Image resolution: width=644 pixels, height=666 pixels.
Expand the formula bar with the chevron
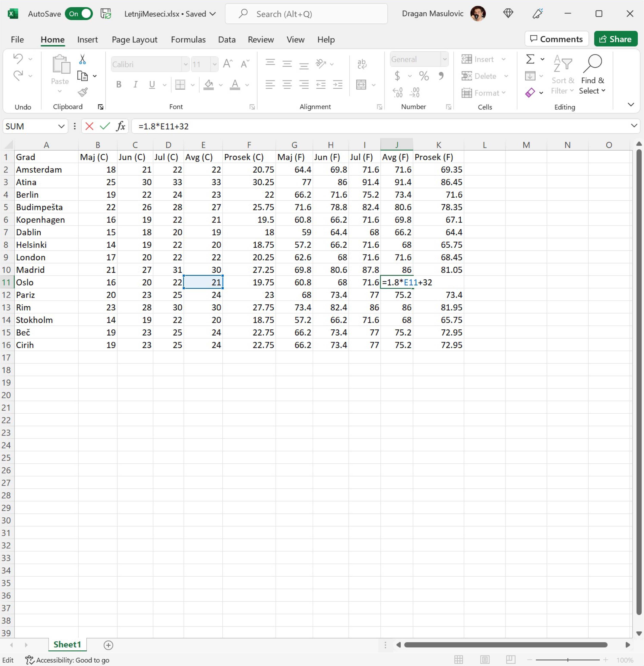(634, 126)
